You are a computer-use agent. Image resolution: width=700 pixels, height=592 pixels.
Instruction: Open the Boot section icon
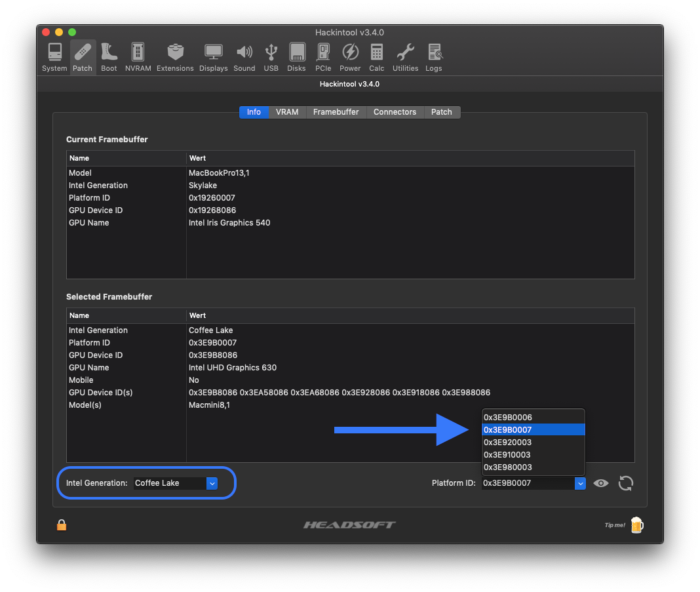pos(109,56)
